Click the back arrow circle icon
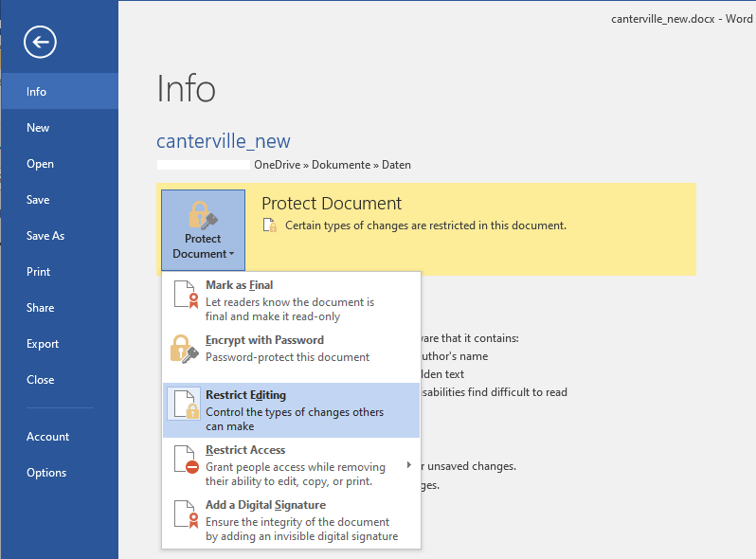The height and width of the screenshot is (559, 756). point(41,41)
